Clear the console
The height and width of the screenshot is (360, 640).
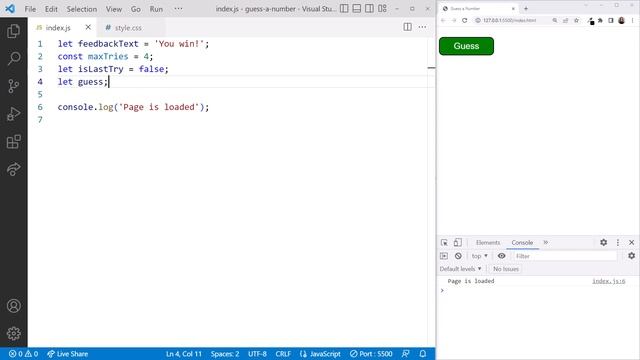tap(458, 256)
